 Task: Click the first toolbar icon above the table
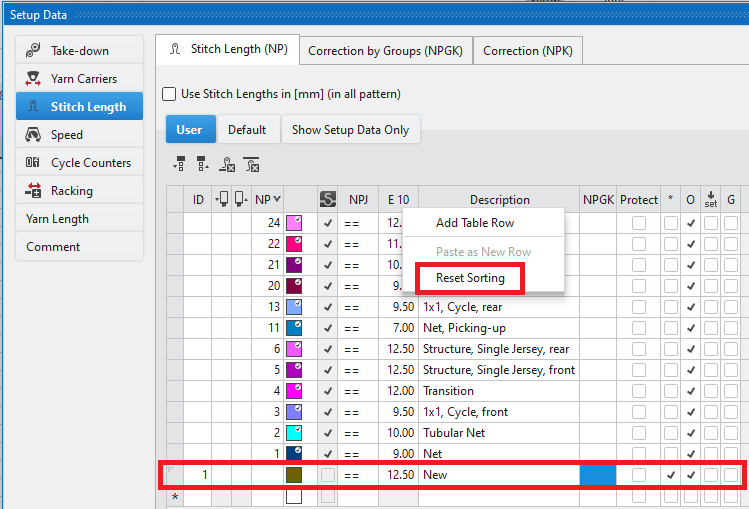(x=180, y=164)
